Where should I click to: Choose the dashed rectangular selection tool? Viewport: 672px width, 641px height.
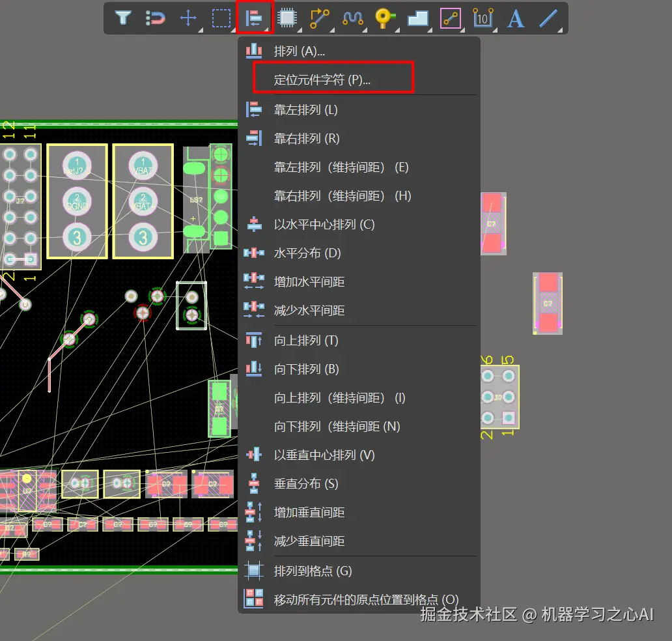coord(221,18)
